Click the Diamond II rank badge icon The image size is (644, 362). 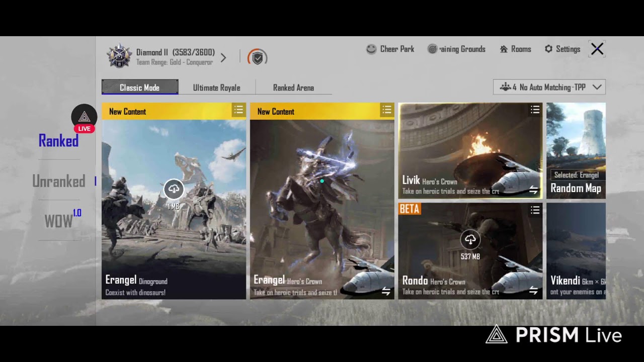tap(120, 56)
